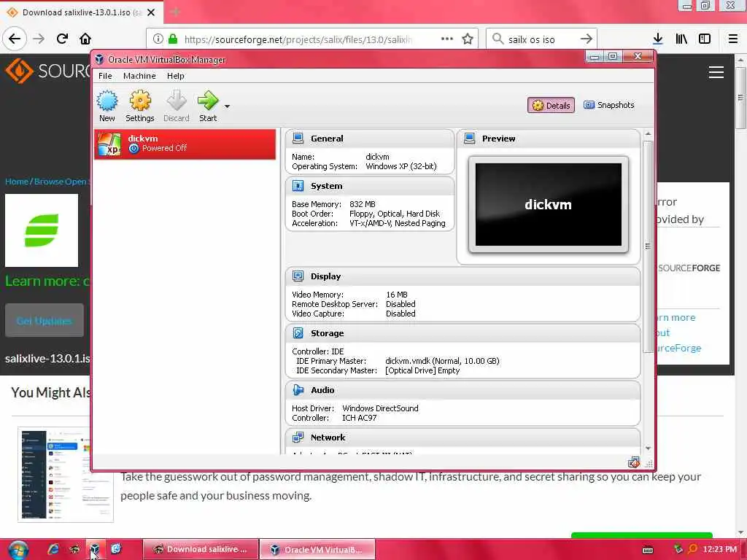Open the browser library icon
The image size is (747, 560).
[x=681, y=39]
